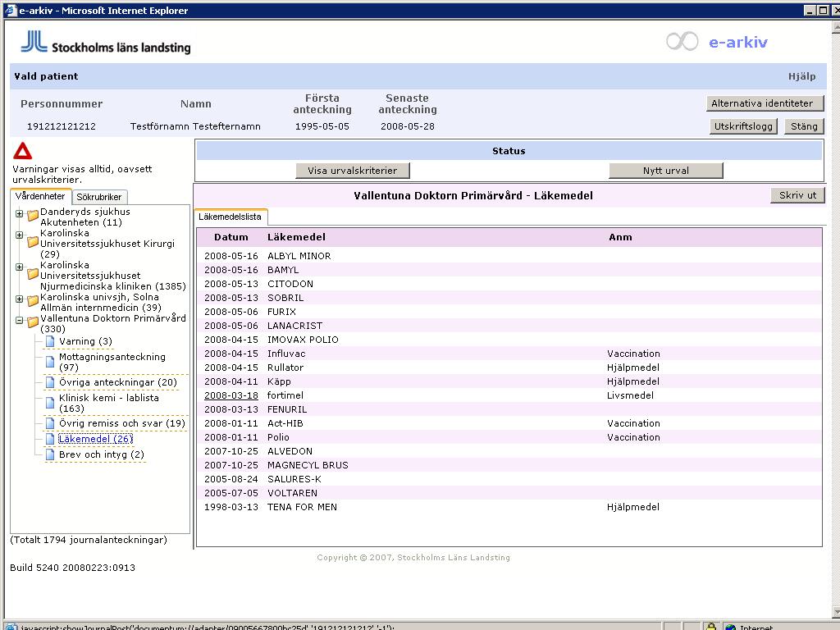Click the IMOVAX POLIO entry
Viewport: 840px width, 630px height.
click(x=304, y=340)
